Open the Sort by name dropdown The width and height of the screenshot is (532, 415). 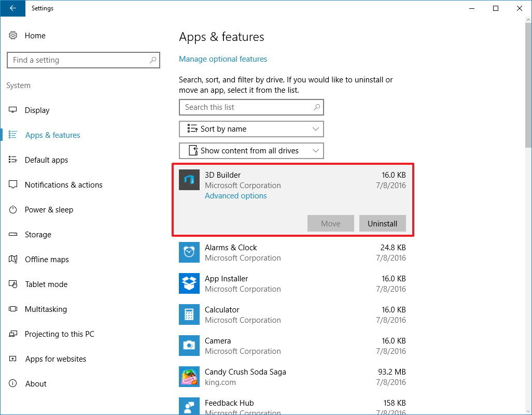click(251, 129)
